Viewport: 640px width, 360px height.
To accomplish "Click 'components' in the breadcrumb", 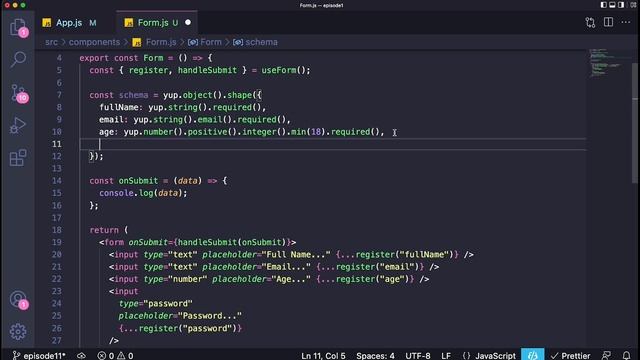I will click(94, 42).
